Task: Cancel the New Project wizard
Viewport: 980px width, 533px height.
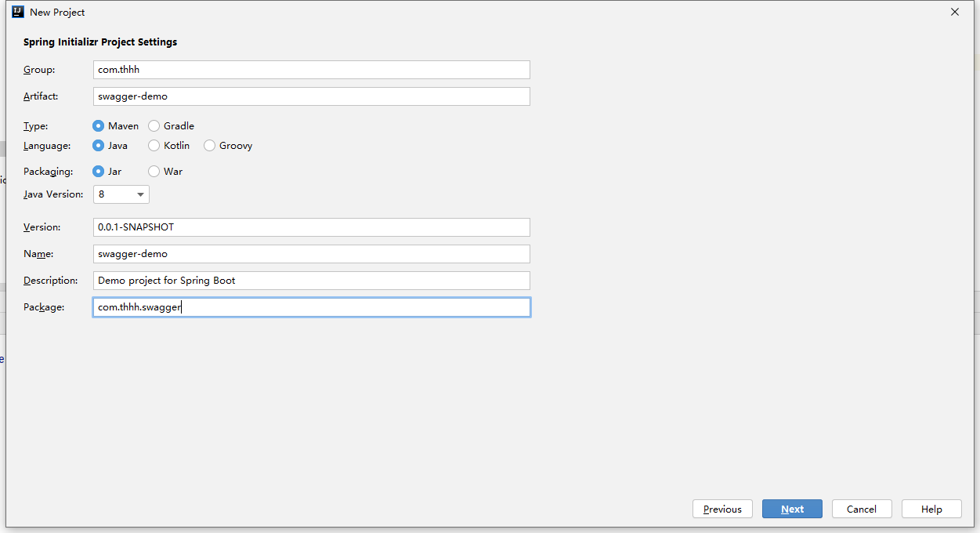Action: point(862,509)
